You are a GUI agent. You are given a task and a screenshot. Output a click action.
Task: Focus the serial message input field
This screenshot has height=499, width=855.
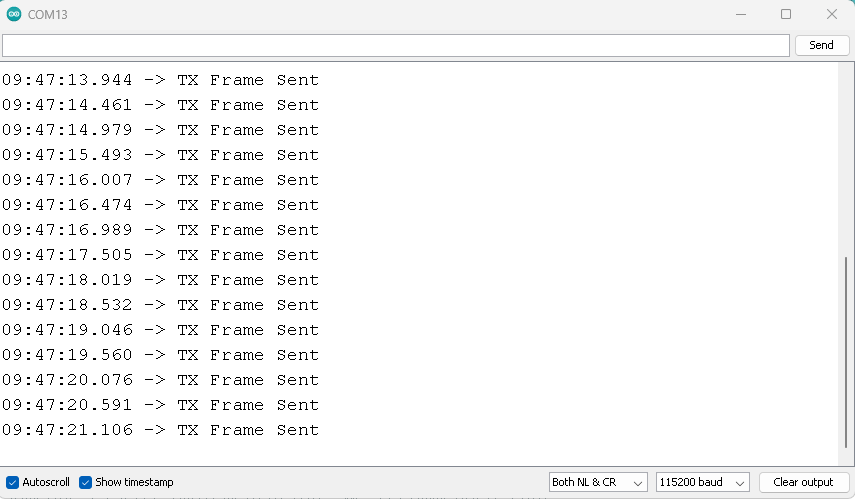tap(396, 46)
